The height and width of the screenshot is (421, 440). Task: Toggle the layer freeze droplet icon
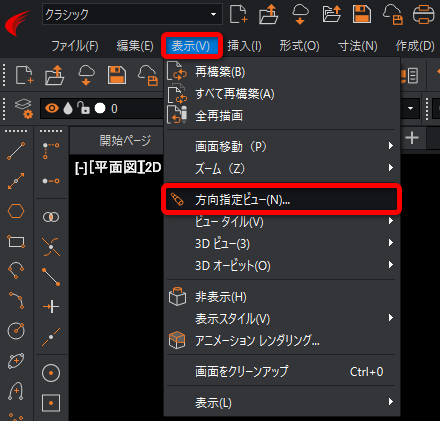tap(68, 108)
